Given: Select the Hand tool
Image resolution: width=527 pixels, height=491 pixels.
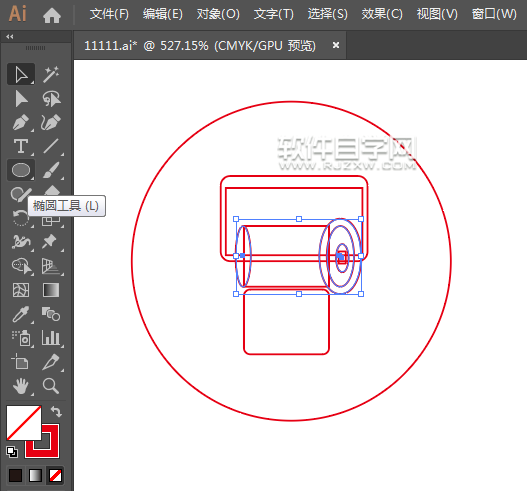Looking at the screenshot, I should click(21, 386).
